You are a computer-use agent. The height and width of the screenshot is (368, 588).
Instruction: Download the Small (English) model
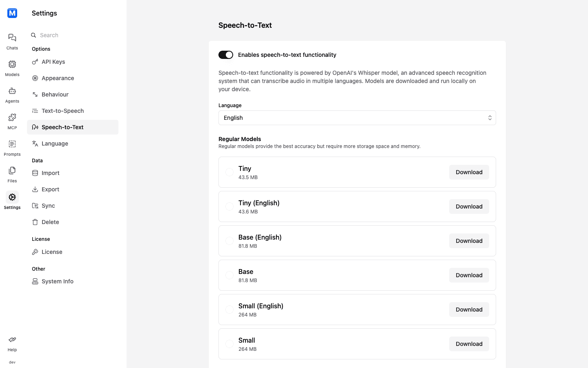pos(469,310)
